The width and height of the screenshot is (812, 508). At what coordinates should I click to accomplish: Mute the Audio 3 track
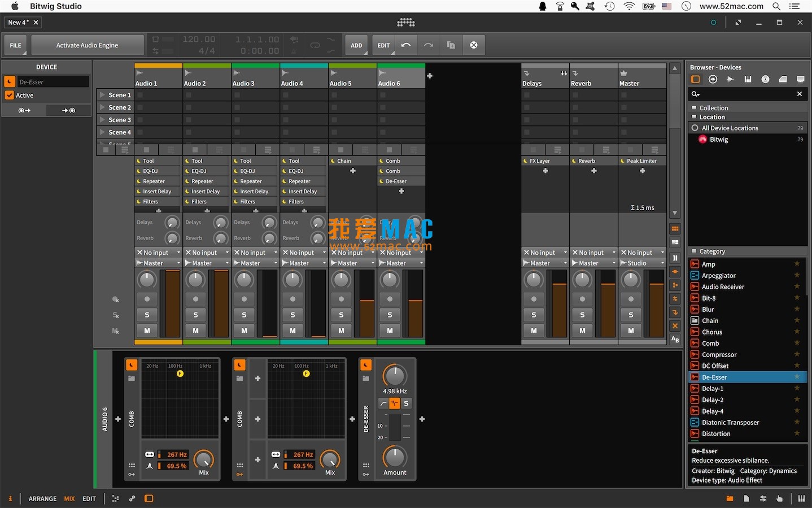click(x=244, y=331)
